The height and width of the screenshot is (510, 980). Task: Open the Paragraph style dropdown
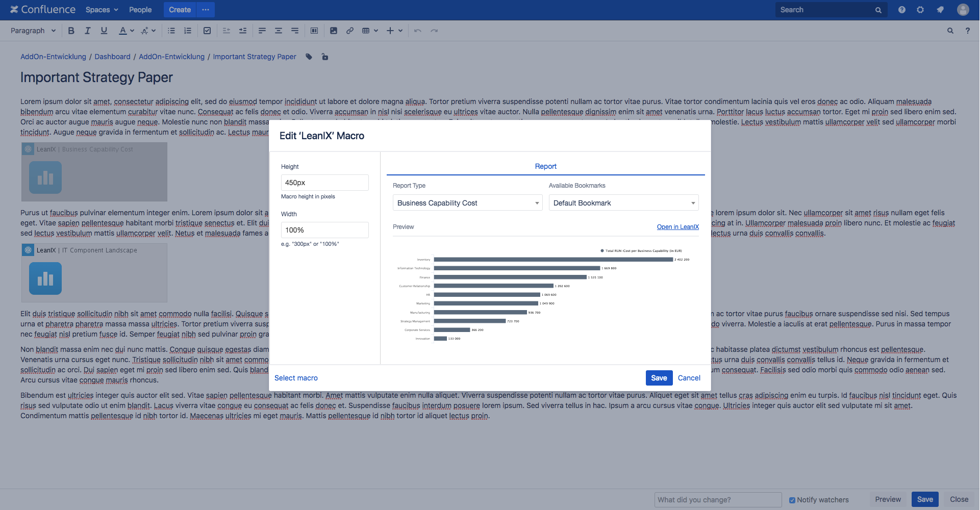[33, 31]
